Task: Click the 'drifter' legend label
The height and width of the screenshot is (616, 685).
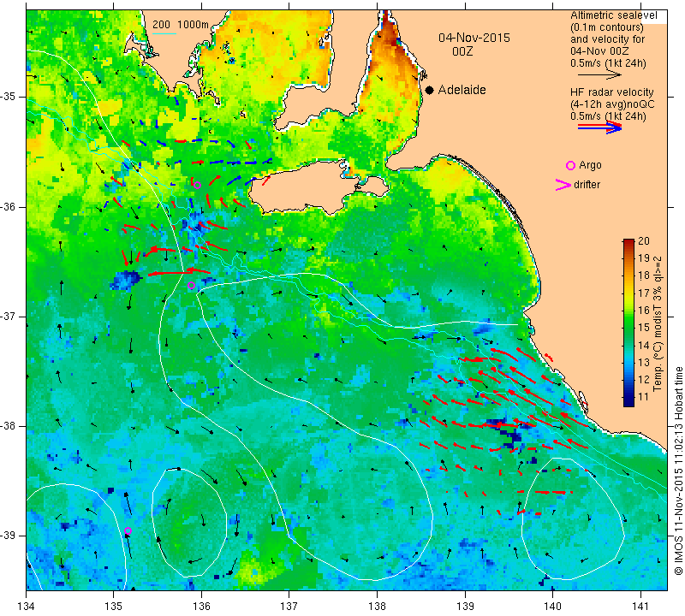Action: (x=587, y=185)
